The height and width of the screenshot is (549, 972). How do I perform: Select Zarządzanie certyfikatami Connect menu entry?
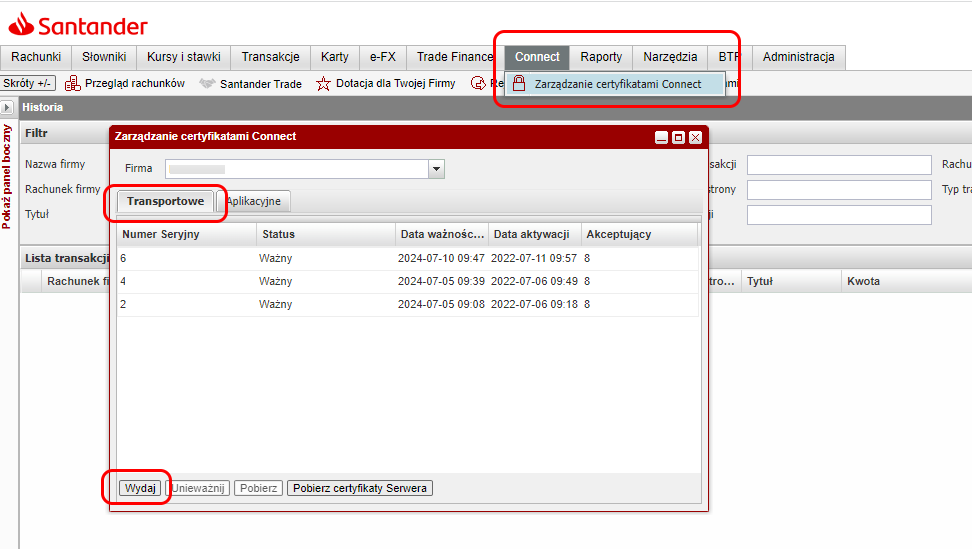tap(615, 84)
